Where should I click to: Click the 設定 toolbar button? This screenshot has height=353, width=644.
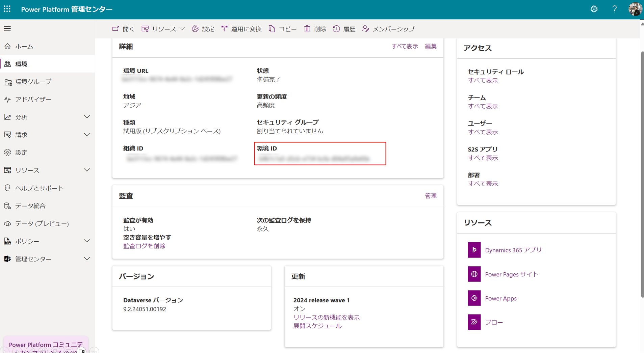pyautogui.click(x=203, y=29)
